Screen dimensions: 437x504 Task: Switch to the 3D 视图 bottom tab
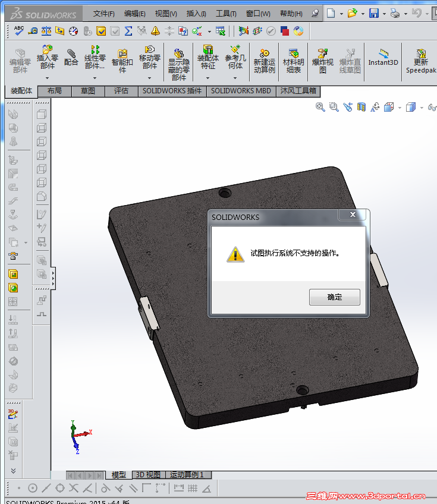(148, 475)
